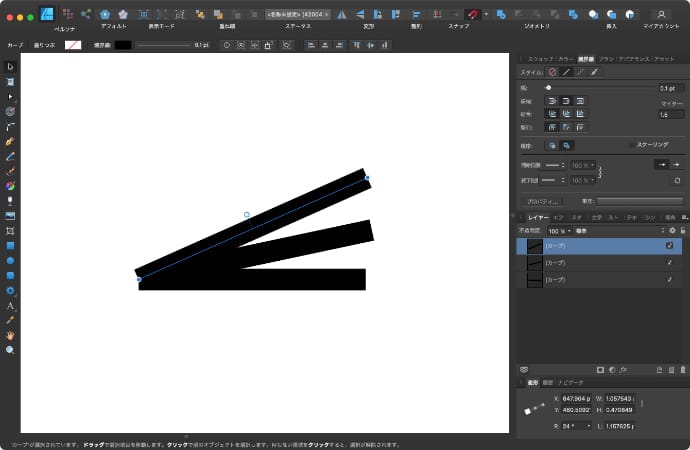Viewport: 690px width, 450px height.
Task: Select the Node tool
Action: click(10, 96)
